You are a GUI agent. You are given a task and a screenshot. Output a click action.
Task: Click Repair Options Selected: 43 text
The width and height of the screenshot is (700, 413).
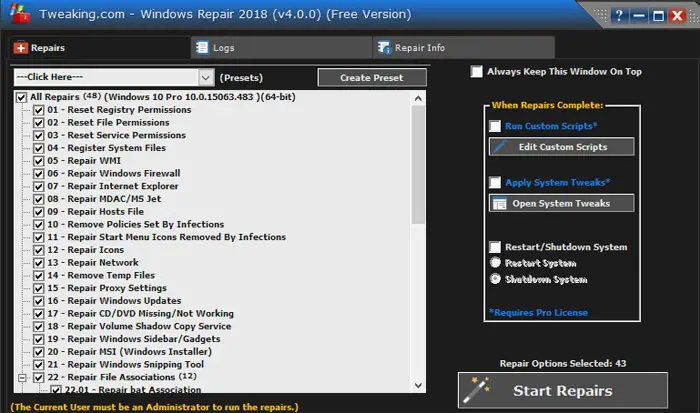click(x=562, y=363)
